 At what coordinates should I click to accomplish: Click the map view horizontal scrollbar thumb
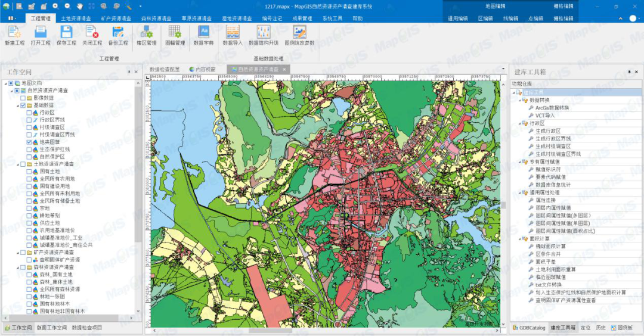click(x=270, y=330)
